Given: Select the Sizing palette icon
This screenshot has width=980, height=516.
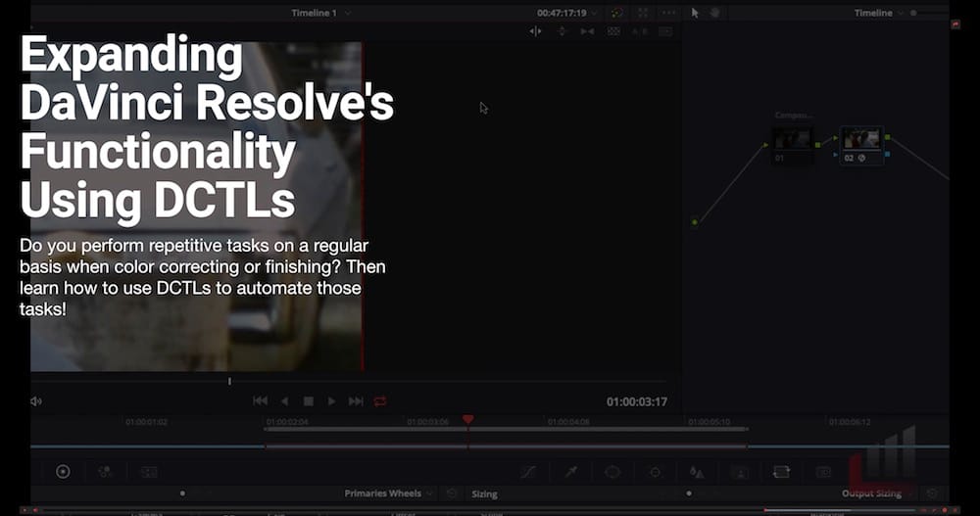Looking at the screenshot, I should click(x=781, y=472).
